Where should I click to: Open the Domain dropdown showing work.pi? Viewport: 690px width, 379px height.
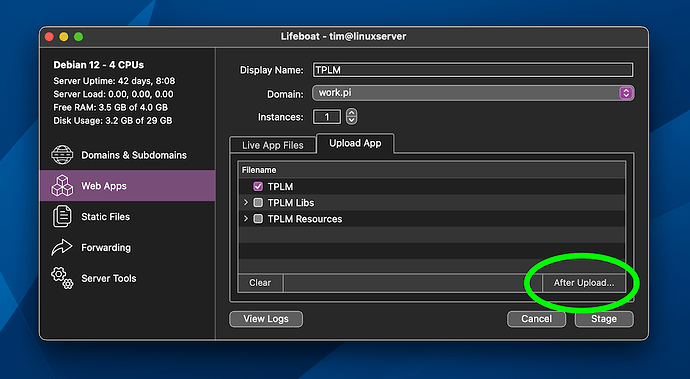[473, 93]
